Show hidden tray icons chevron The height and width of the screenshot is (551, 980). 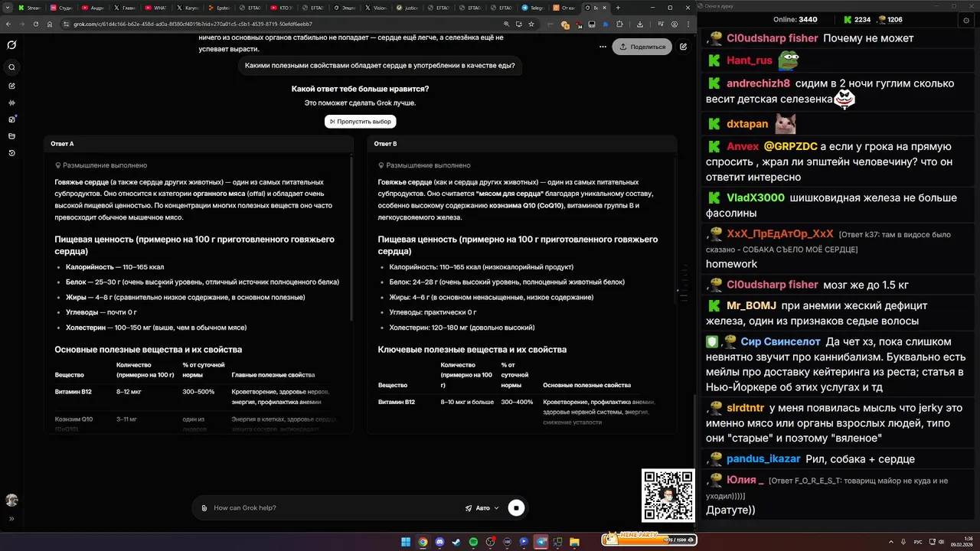[890, 542]
